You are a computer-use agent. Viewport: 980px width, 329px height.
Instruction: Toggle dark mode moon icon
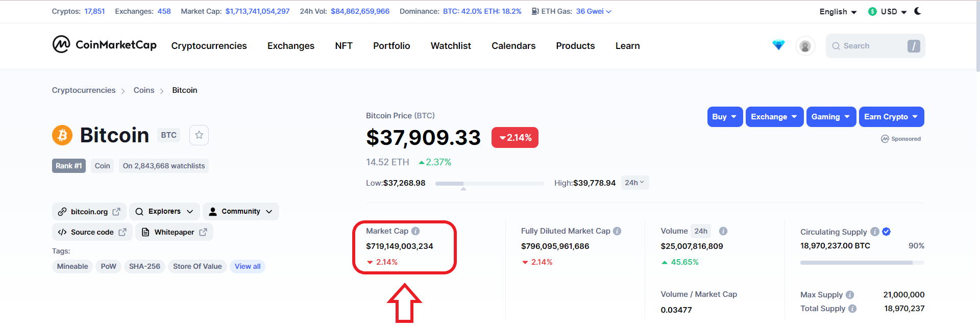coord(918,11)
